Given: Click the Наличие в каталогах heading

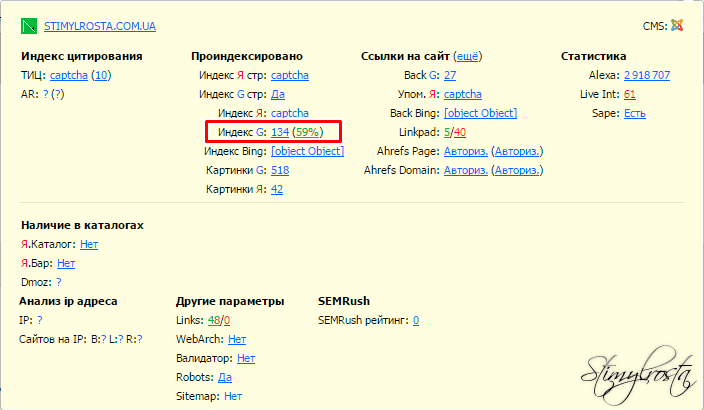Looking at the screenshot, I should coord(82,225).
